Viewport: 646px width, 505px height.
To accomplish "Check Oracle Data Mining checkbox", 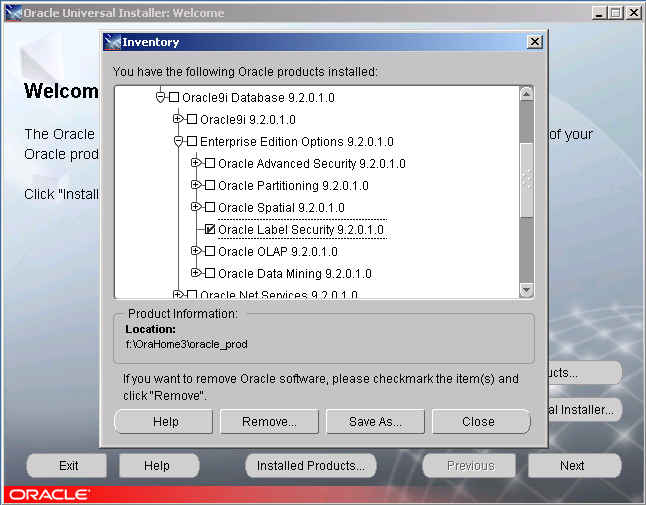I will pyautogui.click(x=210, y=273).
